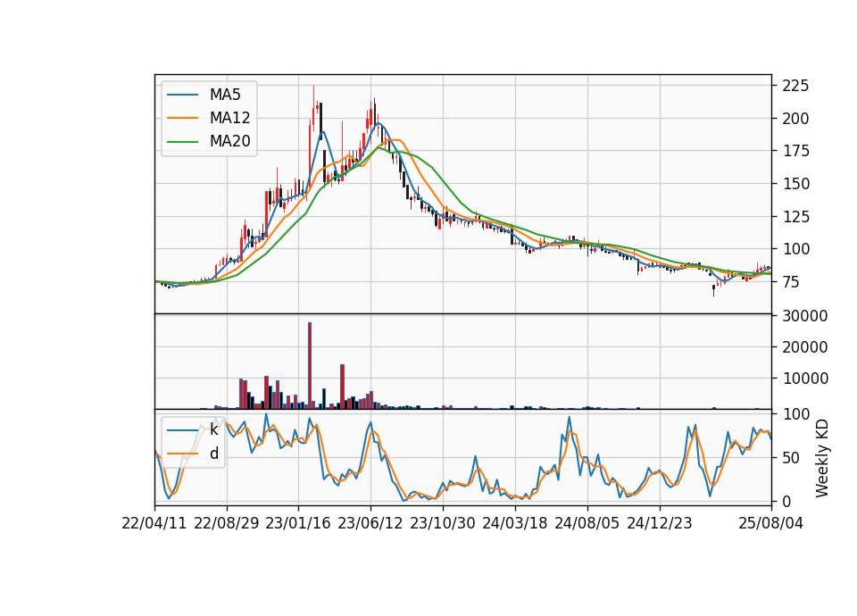Click the 25/08/04 date label

click(770, 523)
